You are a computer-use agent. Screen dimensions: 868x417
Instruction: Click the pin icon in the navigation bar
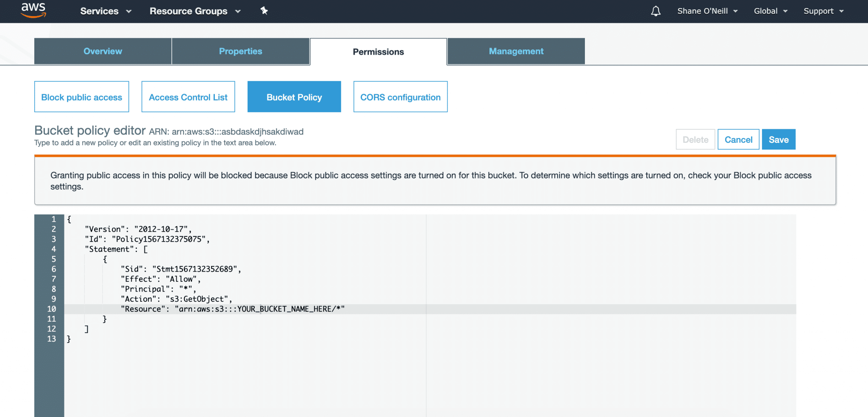[264, 11]
